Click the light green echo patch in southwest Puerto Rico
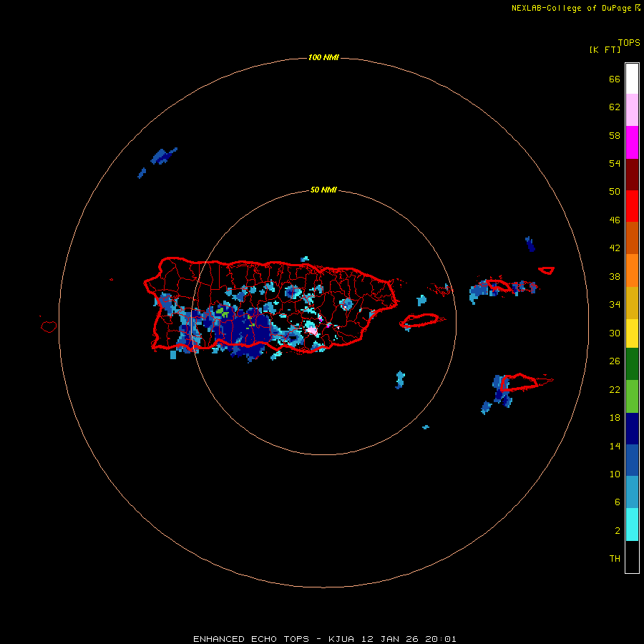This screenshot has width=644, height=644. pos(223,313)
